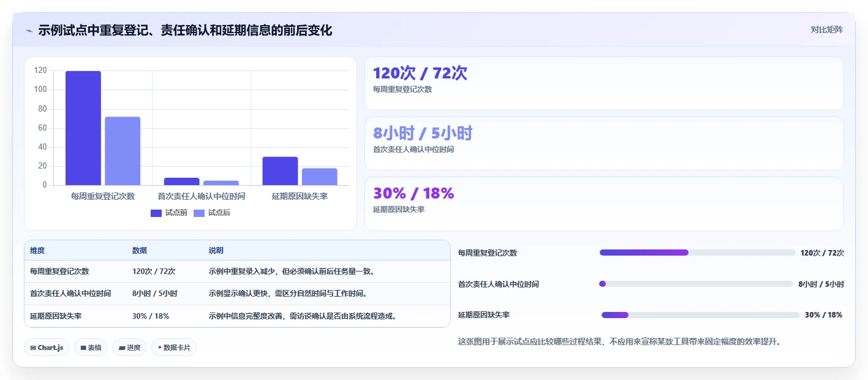Click the Chart.js tag chip

pos(47,348)
